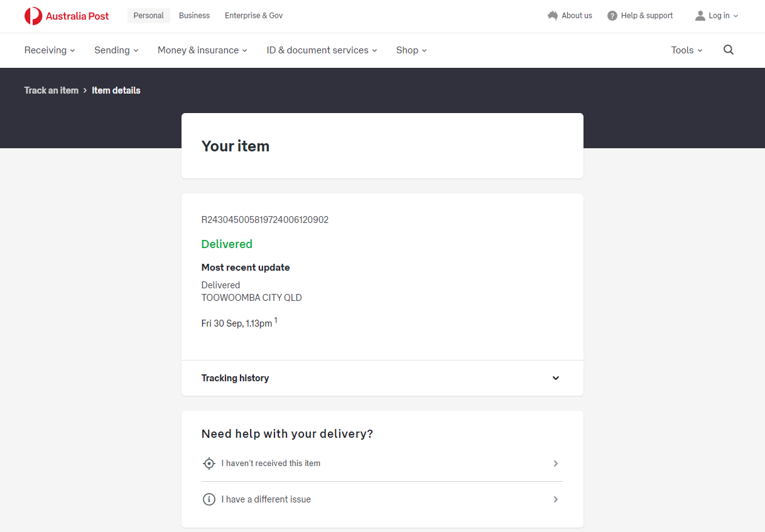765x532 pixels.
Task: Open the Receiving dropdown menu
Action: [x=50, y=50]
